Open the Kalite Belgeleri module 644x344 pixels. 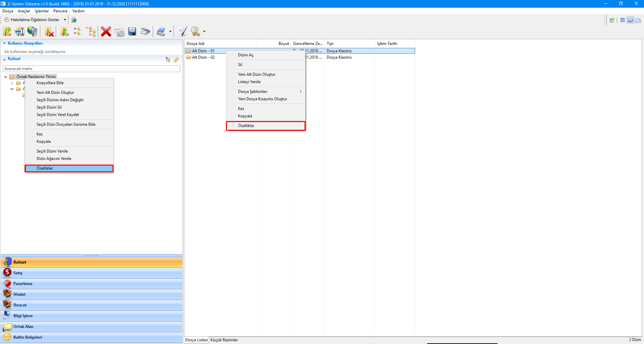[x=28, y=337]
